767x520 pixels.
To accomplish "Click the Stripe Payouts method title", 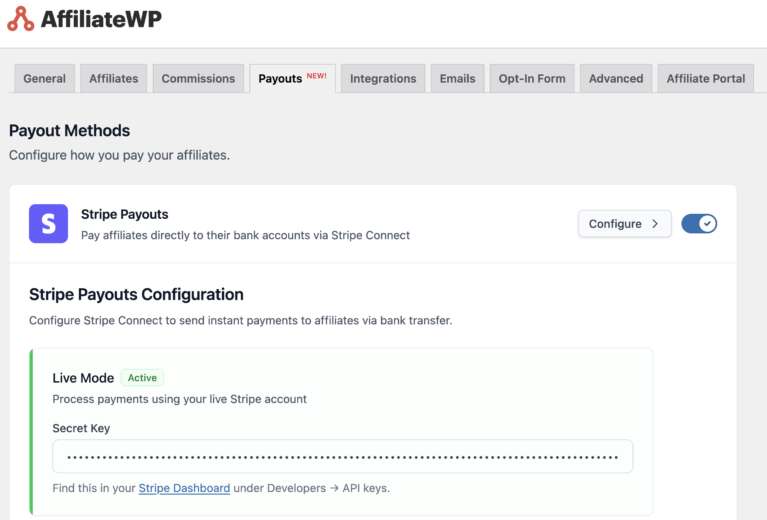I will pos(125,214).
